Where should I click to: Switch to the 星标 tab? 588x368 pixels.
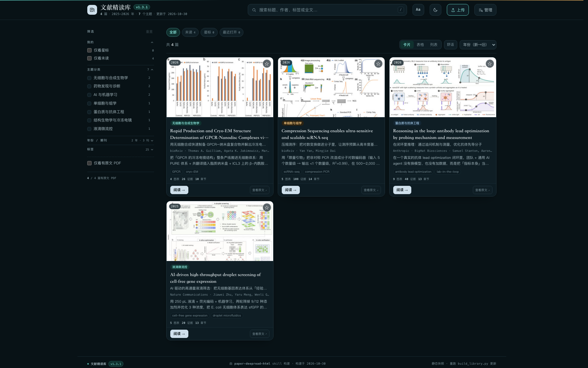[209, 32]
